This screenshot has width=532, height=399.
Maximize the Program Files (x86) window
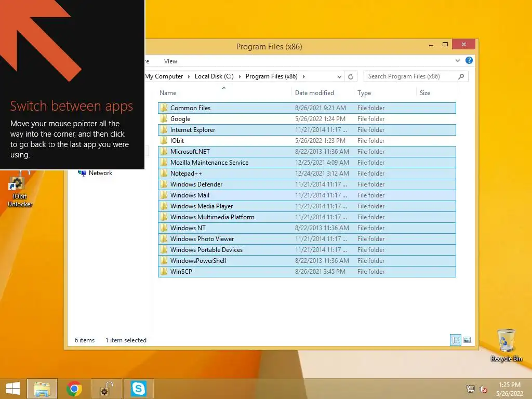pos(445,45)
